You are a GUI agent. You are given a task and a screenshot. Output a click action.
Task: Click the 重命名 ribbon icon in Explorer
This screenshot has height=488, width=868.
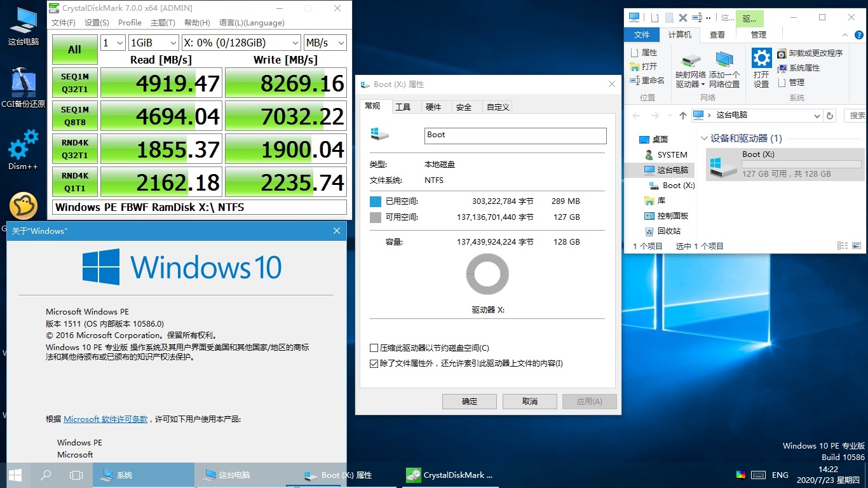(x=647, y=81)
